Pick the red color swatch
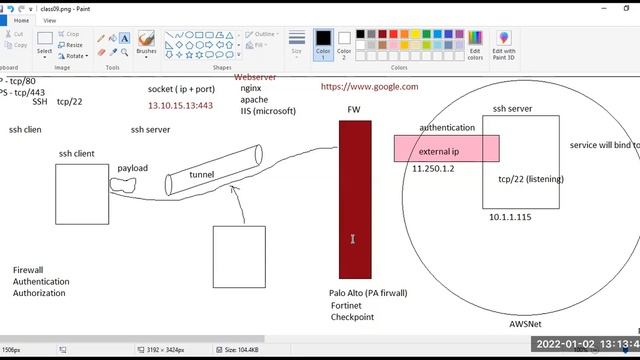 coord(393,34)
